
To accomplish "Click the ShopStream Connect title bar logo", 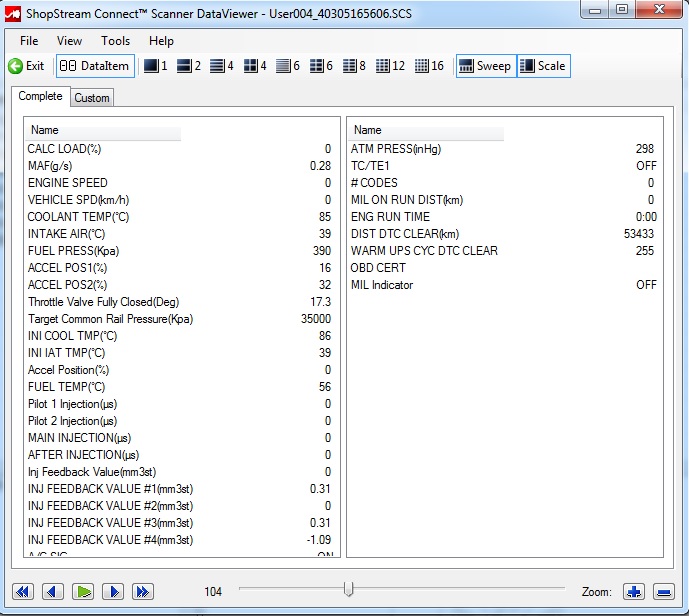I will (x=13, y=14).
